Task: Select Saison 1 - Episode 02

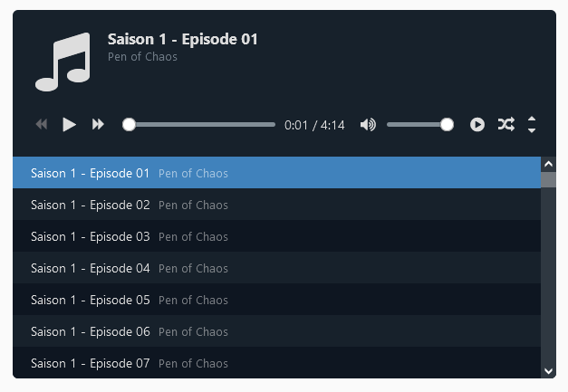Action: pos(277,205)
